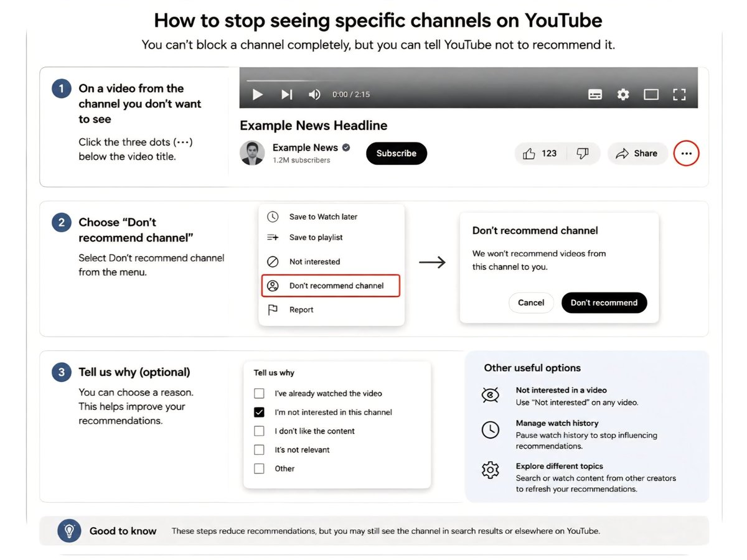Click the Explore different topics gear icon

tap(491, 470)
